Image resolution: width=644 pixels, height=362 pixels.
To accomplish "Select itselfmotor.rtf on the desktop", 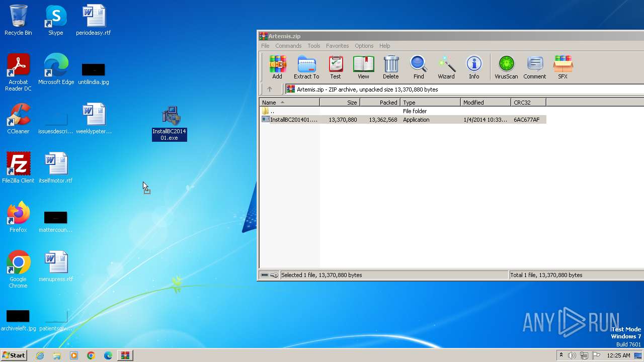I will pos(56,168).
